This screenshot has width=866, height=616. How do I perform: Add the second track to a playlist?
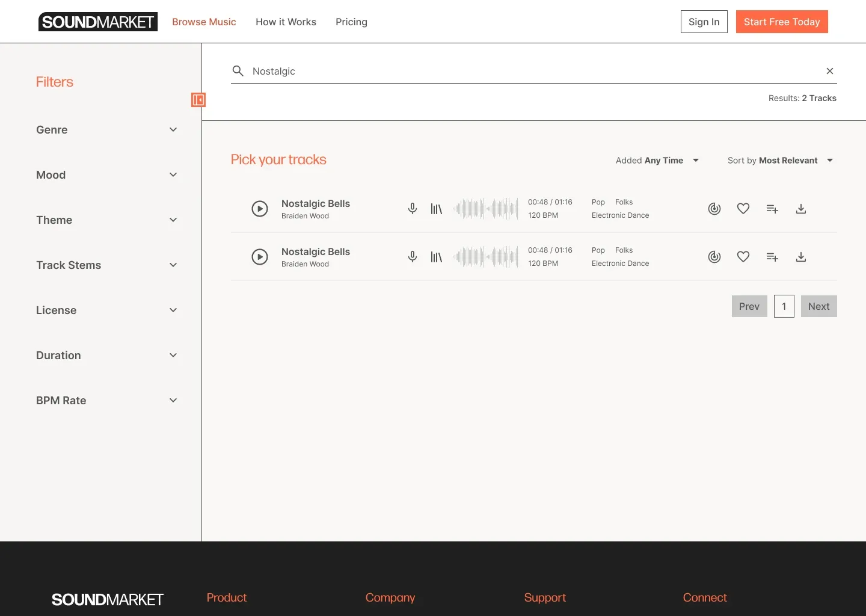(772, 257)
